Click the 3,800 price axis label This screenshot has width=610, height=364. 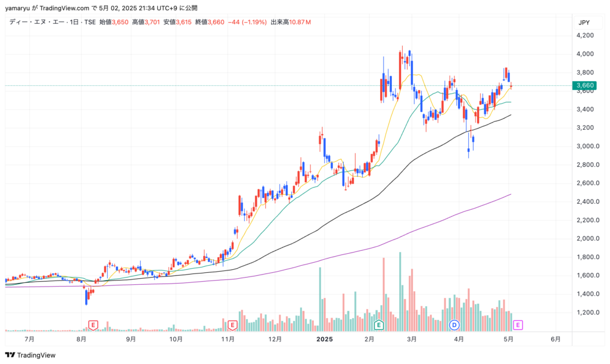[x=585, y=72]
